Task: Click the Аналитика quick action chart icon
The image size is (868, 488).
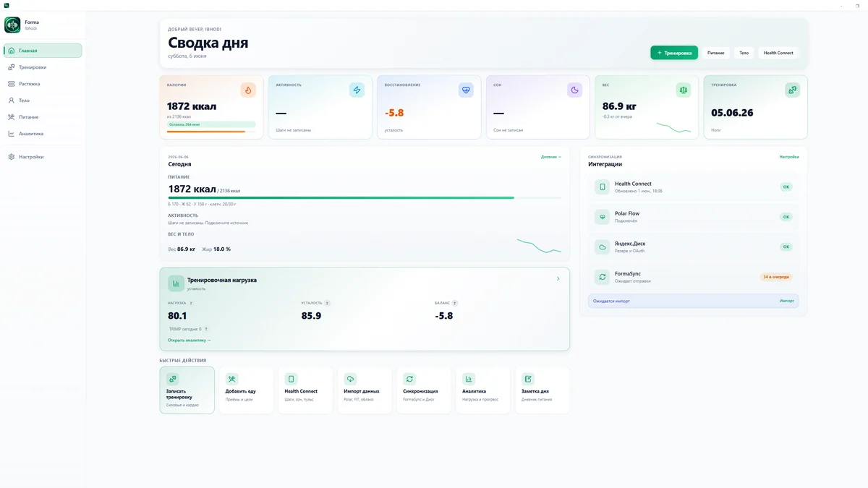Action: click(x=469, y=379)
